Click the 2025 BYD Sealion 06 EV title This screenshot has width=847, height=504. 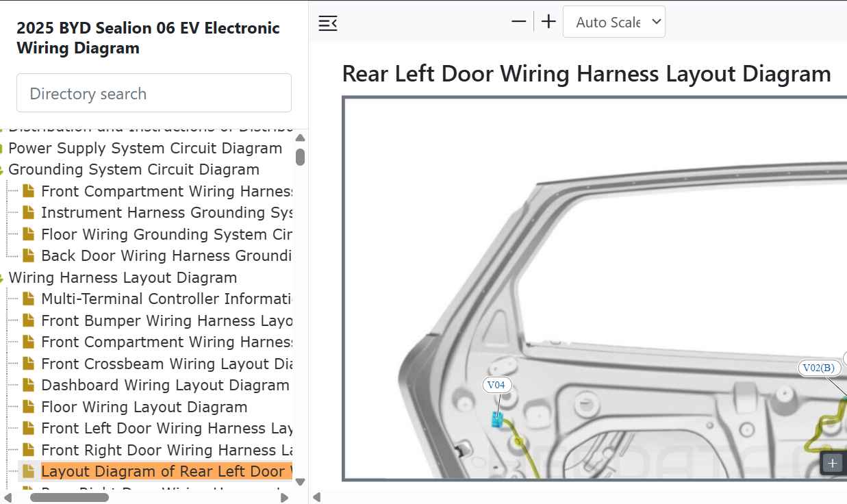[148, 38]
